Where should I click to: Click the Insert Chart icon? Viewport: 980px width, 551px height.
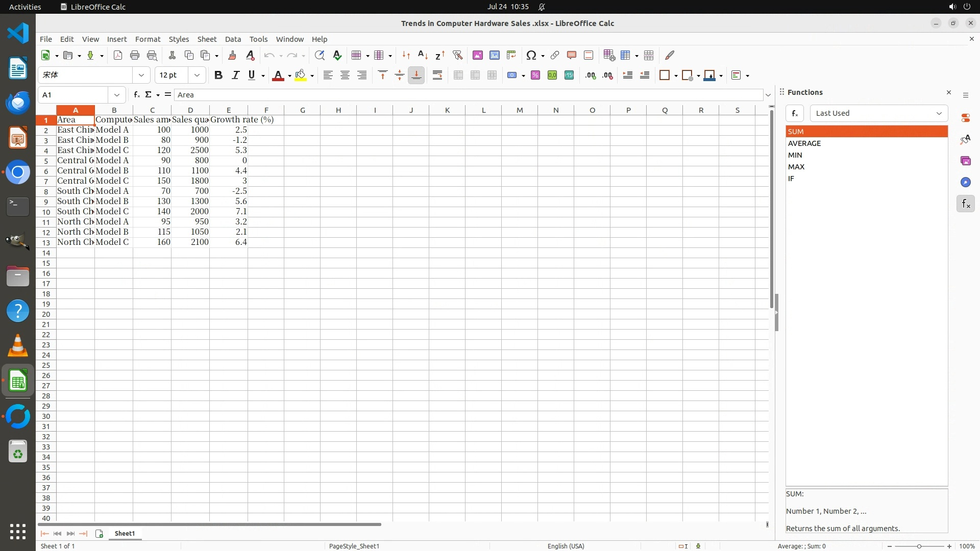(x=494, y=55)
